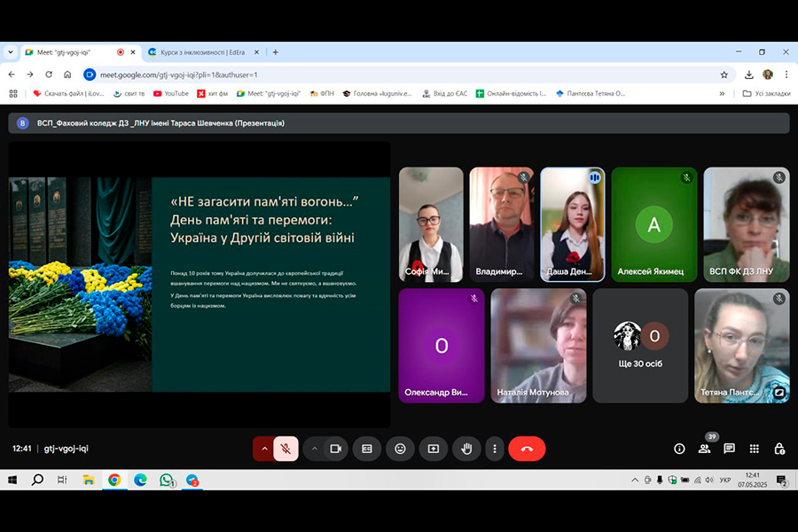The image size is (798, 532).
Task: Reload the page
Action: coord(49,74)
